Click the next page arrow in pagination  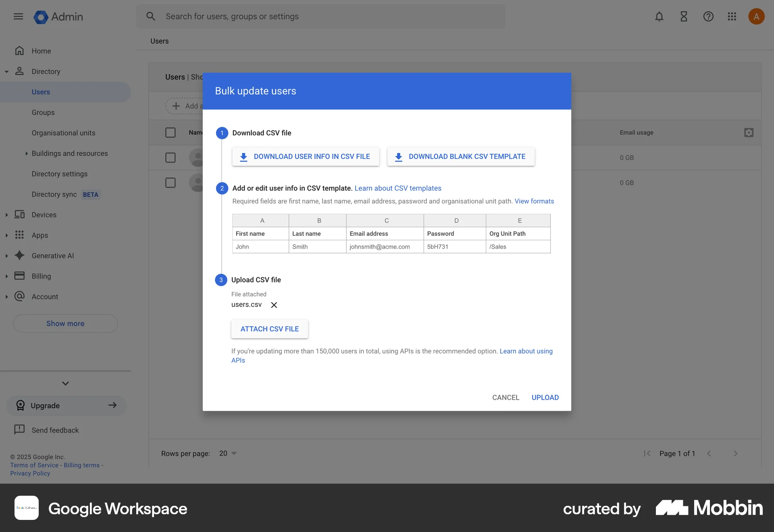point(735,453)
